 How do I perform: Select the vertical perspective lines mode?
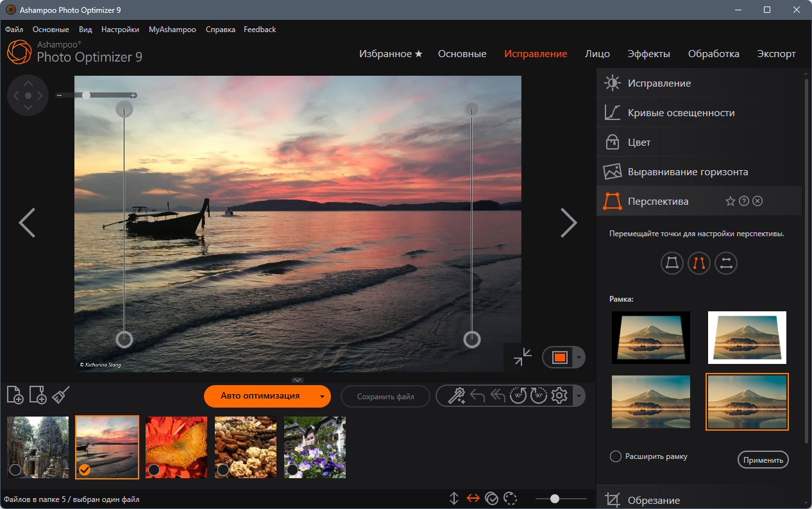point(699,263)
